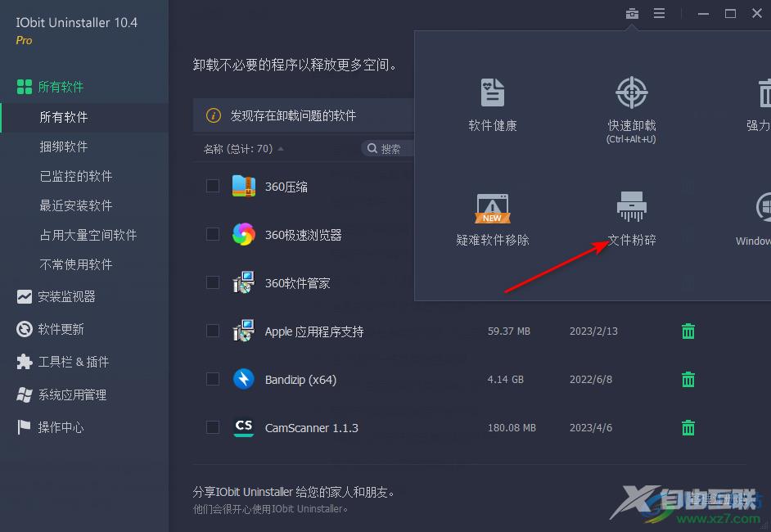Open the Software Health tool (软件健康)
The width and height of the screenshot is (771, 532).
(x=492, y=105)
